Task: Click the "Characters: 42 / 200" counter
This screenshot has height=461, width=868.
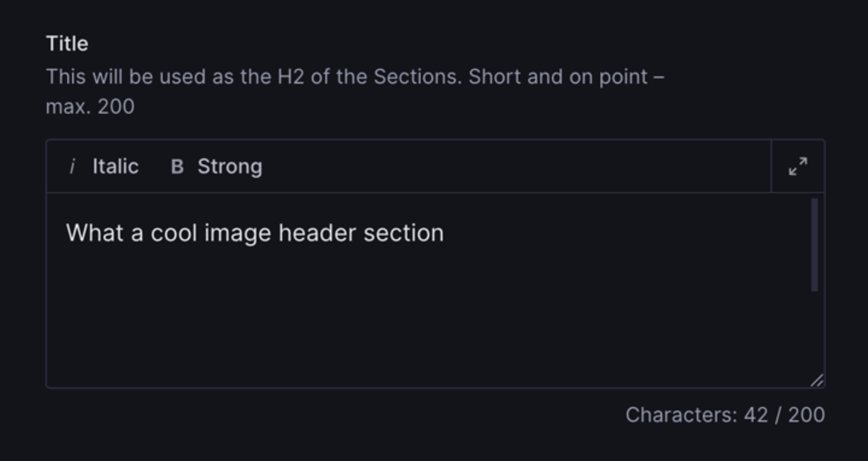Action: (725, 415)
